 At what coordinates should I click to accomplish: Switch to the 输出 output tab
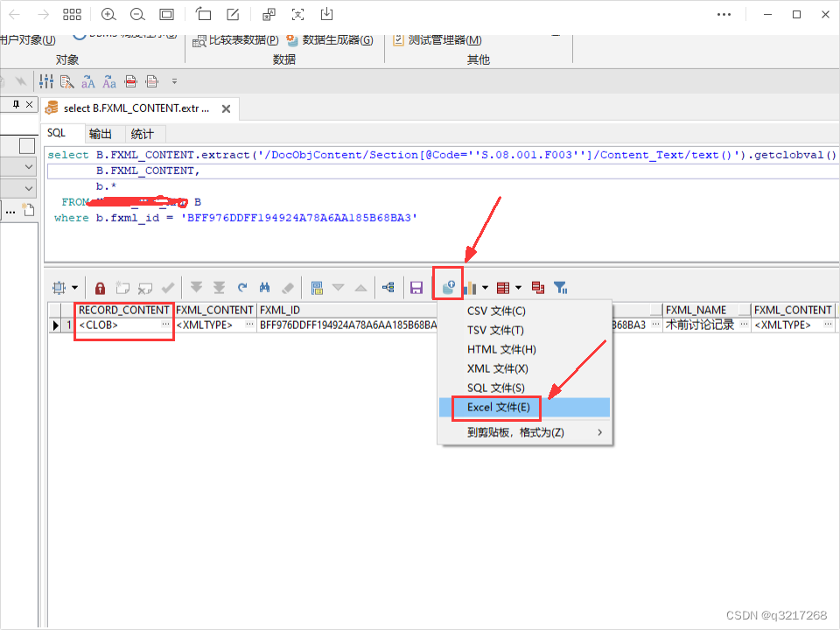coord(100,133)
